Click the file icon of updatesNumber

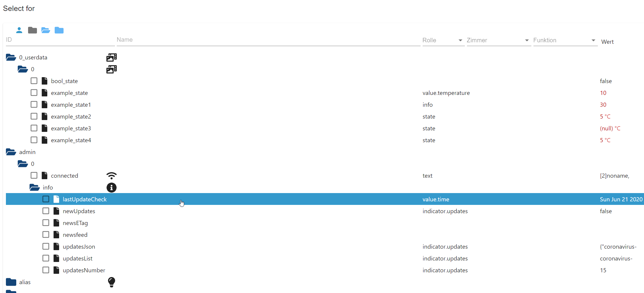tap(56, 270)
